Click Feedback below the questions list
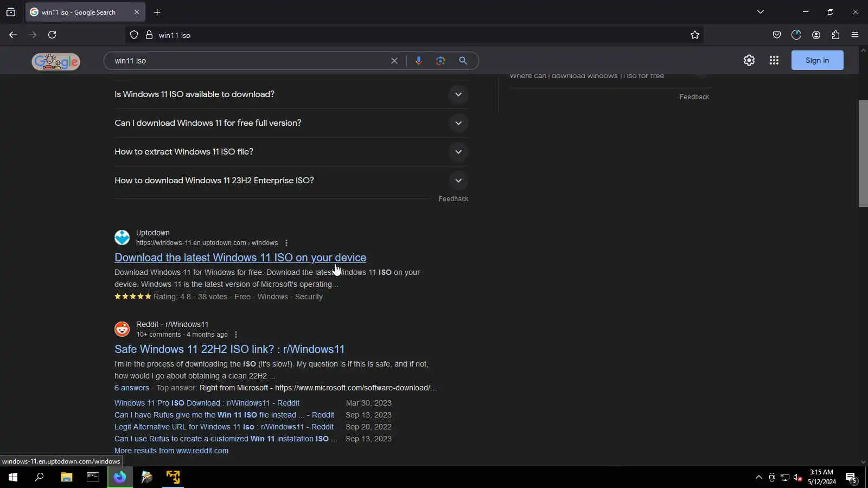The height and width of the screenshot is (488, 868). pyautogui.click(x=454, y=199)
